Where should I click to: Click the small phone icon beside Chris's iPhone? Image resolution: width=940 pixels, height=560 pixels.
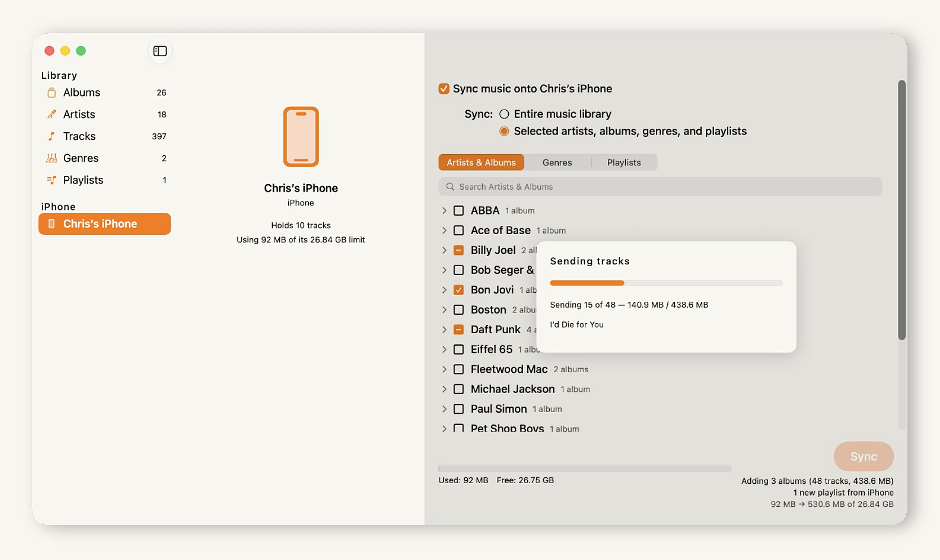tap(52, 224)
